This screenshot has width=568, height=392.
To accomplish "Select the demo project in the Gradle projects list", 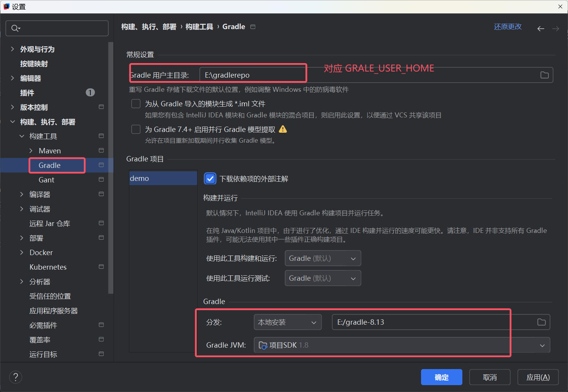I will click(x=163, y=178).
